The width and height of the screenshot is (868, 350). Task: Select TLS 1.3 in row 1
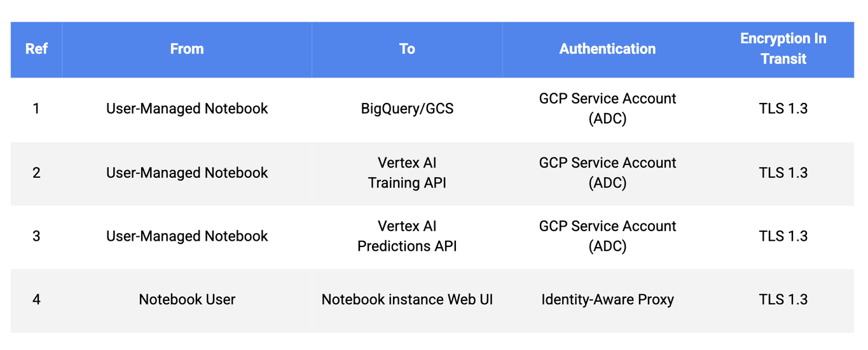click(783, 109)
